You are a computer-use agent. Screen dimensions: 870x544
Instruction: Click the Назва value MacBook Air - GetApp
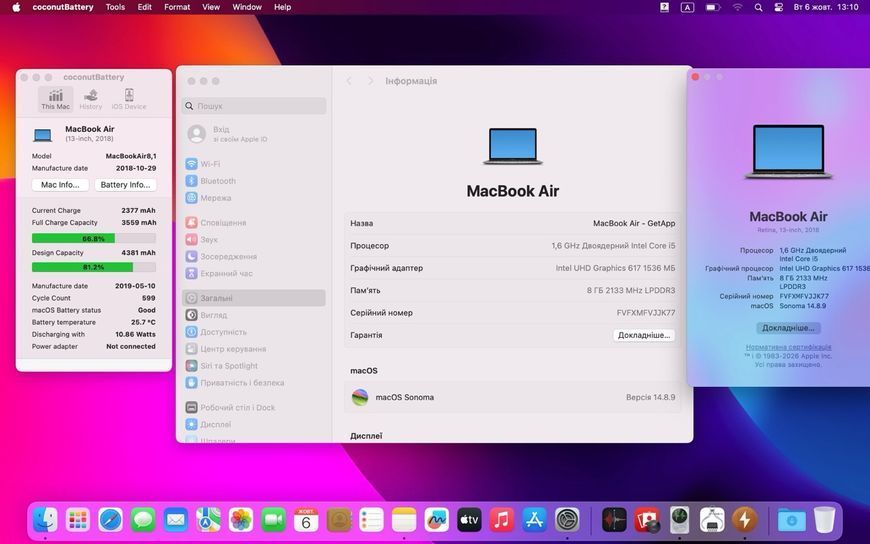[x=634, y=223]
